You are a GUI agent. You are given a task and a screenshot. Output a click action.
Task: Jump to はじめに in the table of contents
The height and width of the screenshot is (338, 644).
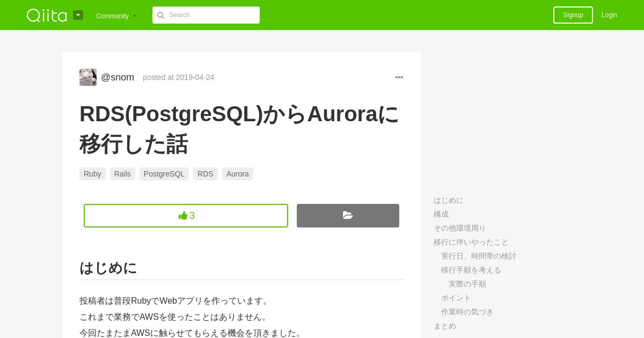pos(449,200)
